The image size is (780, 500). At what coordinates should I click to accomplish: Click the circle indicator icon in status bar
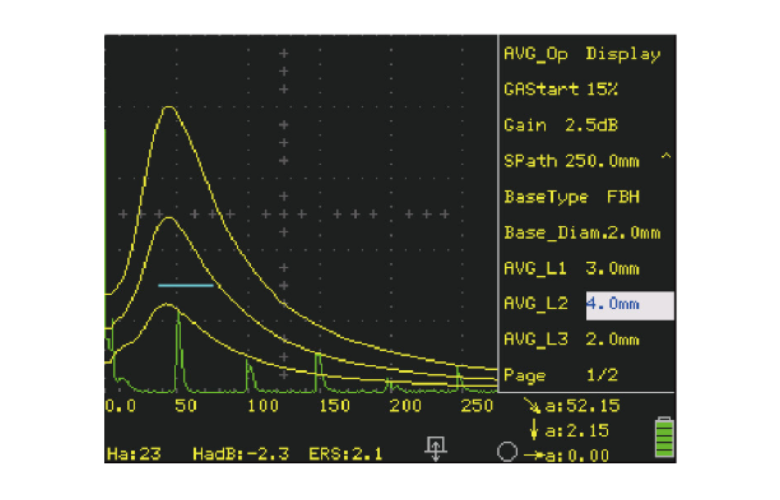[x=507, y=452]
